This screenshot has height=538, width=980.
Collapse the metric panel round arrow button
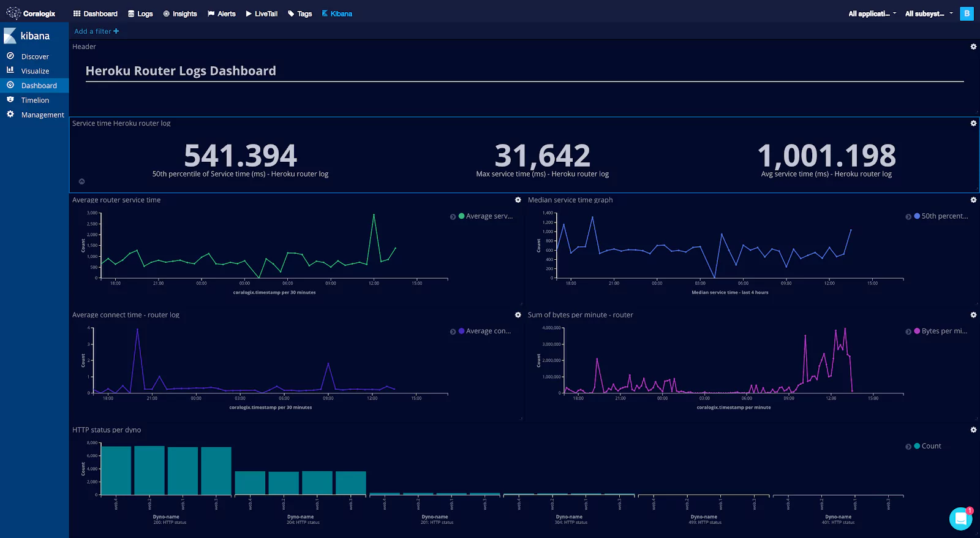pyautogui.click(x=81, y=181)
